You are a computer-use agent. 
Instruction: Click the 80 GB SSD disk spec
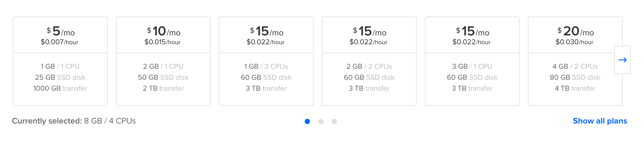pyautogui.click(x=575, y=77)
